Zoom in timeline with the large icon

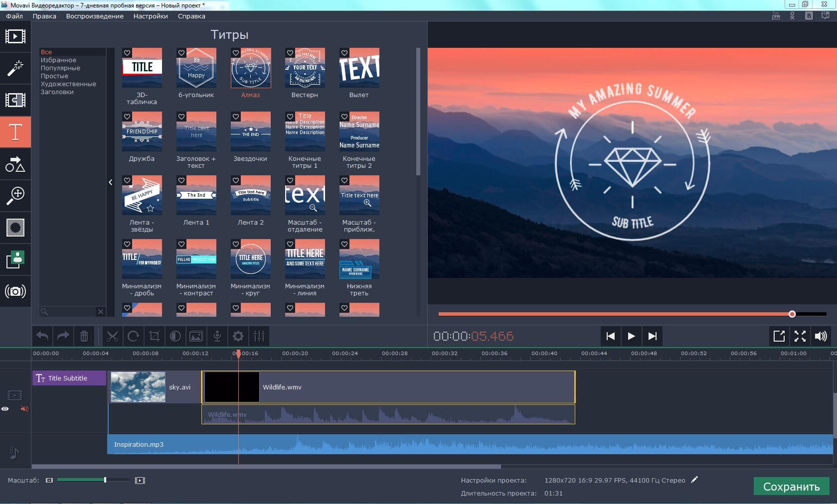[140, 480]
